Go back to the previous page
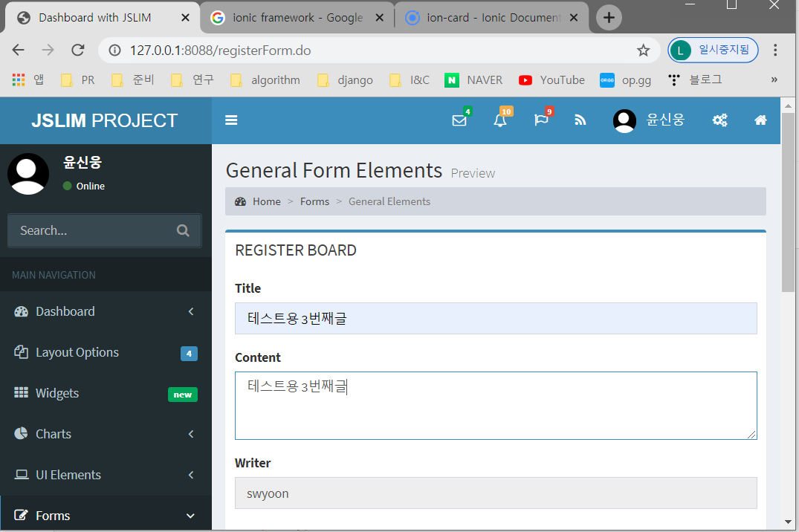The image size is (799, 532). [19, 50]
